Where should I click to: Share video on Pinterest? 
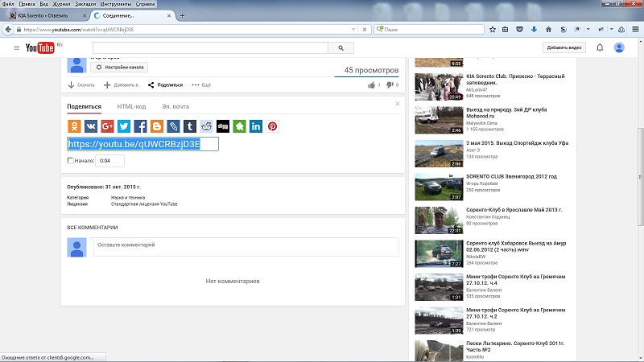(x=272, y=126)
